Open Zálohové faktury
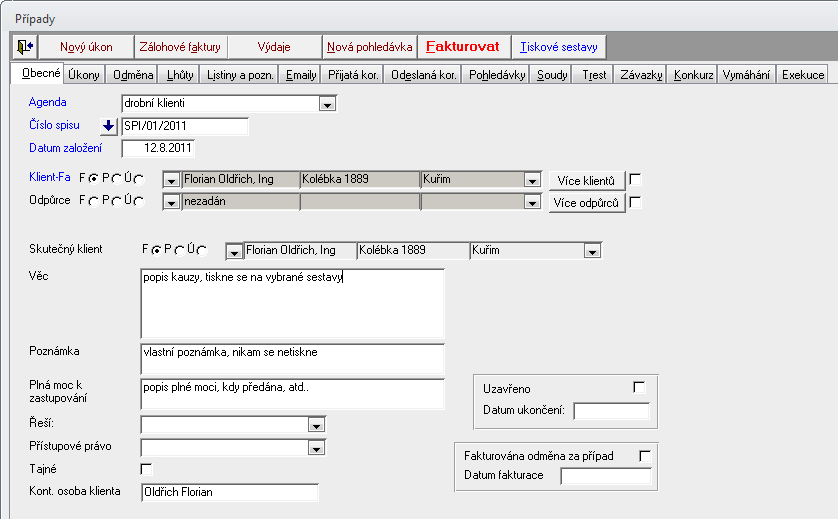The width and height of the screenshot is (838, 519). [x=180, y=47]
